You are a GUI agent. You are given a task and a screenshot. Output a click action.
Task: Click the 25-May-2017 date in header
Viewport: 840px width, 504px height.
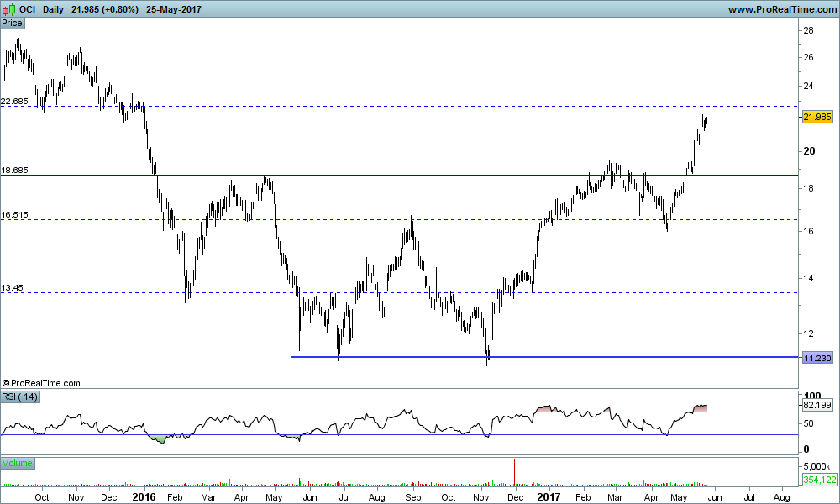pyautogui.click(x=173, y=9)
